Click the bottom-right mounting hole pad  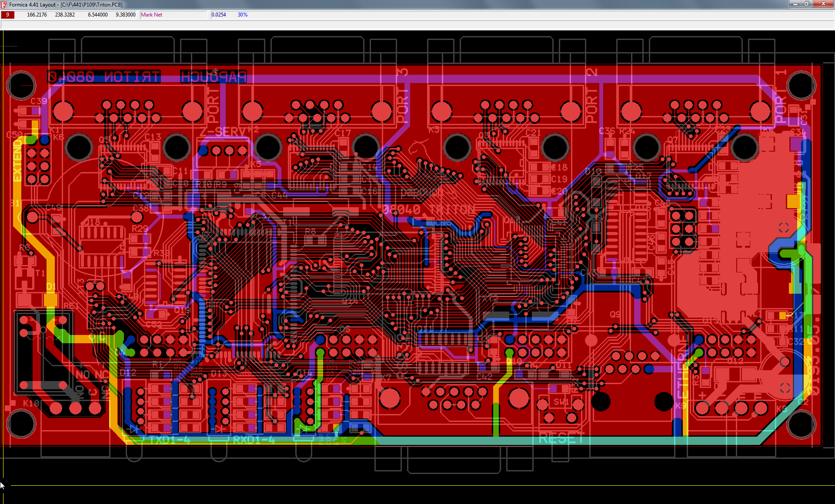801,424
